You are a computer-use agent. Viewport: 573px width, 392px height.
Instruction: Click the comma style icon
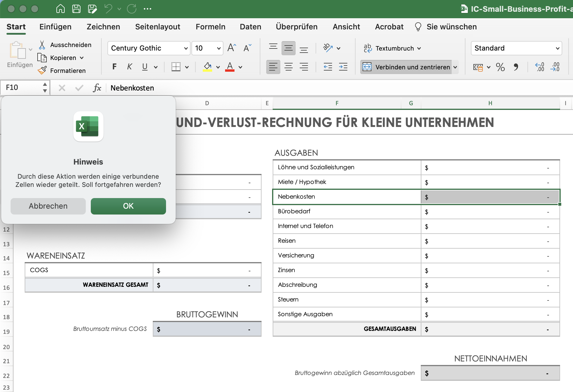coord(516,67)
